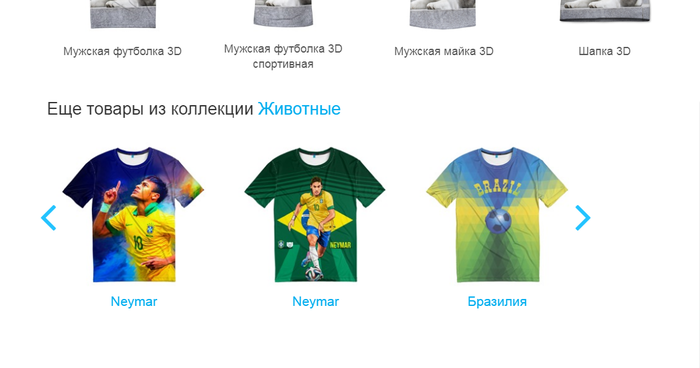Click Neymar link under the blue shirt
The height and width of the screenshot is (368, 700).
pos(134,301)
